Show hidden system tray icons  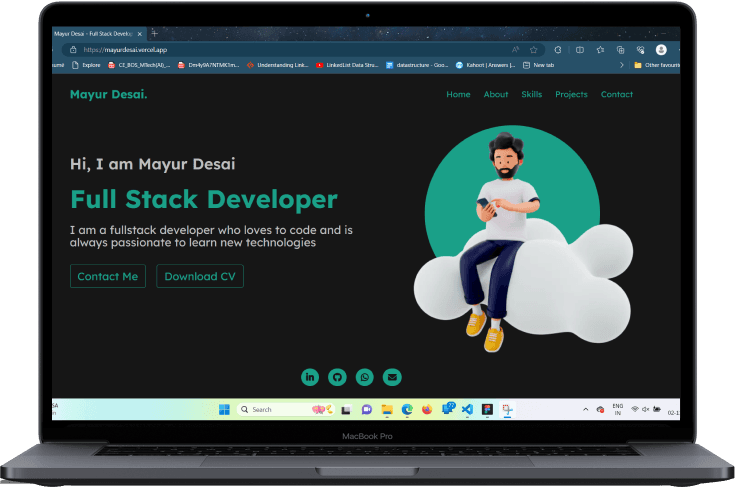[586, 409]
